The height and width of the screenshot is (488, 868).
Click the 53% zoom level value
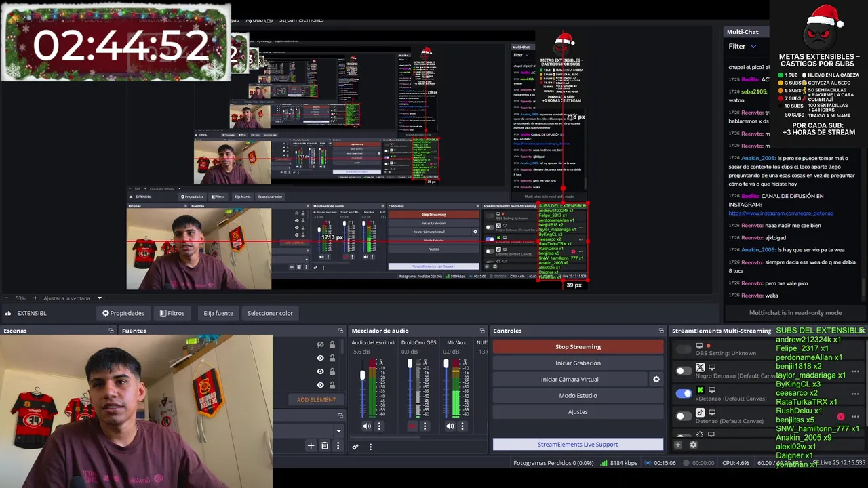coord(20,298)
